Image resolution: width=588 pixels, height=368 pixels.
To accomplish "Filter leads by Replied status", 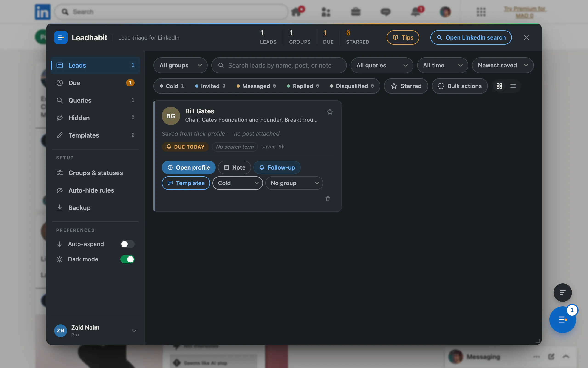I will tap(303, 86).
